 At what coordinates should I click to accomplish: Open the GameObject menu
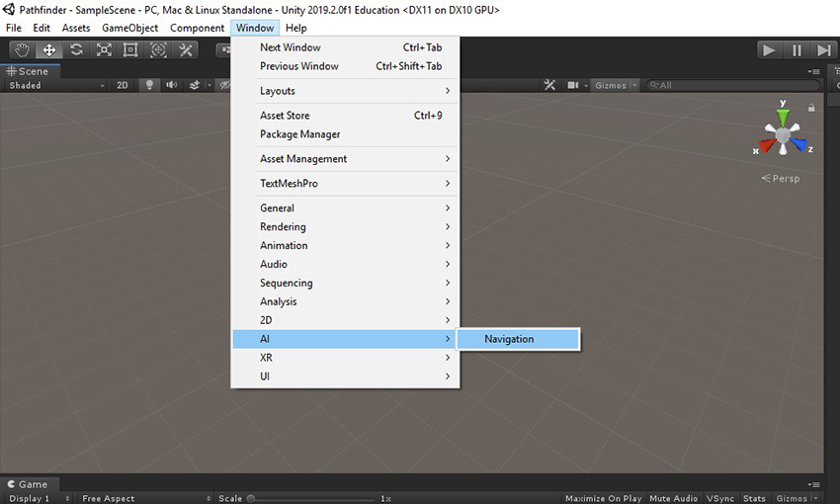(x=130, y=28)
